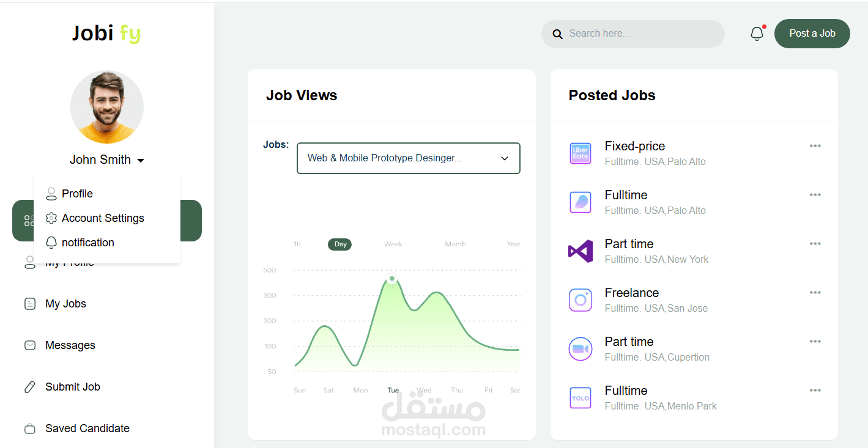Choose Account Settings from user menu
The width and height of the screenshot is (868, 448).
point(103,218)
